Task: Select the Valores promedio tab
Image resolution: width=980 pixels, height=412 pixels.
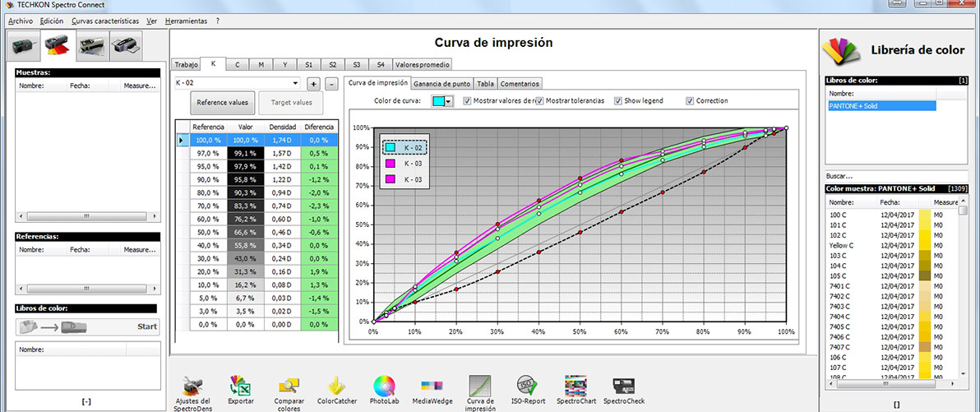Action: (x=422, y=64)
